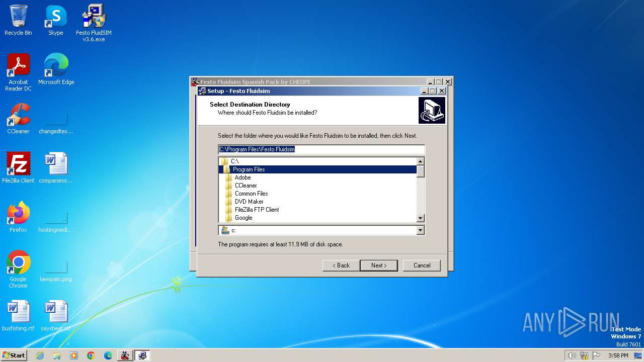Minimize the Setup - Festo Fluidsim window
This screenshot has width=644, height=362.
tap(424, 91)
